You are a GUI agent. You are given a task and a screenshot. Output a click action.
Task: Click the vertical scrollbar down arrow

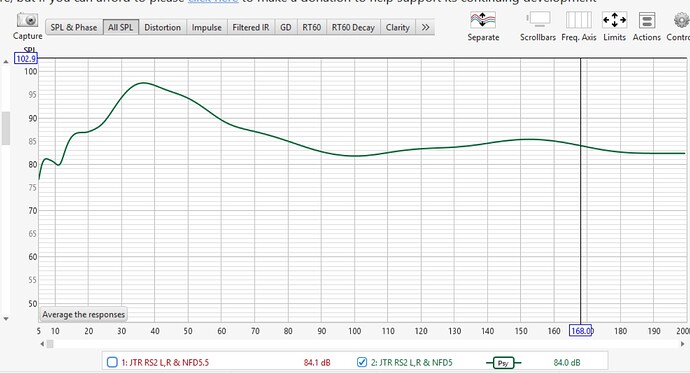coord(6,319)
